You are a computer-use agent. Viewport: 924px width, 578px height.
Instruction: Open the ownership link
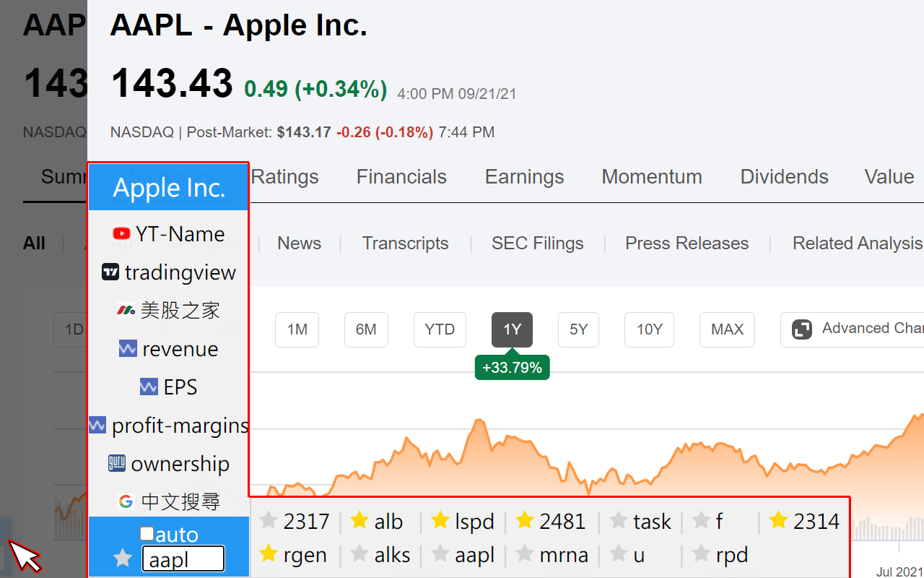[x=180, y=464]
